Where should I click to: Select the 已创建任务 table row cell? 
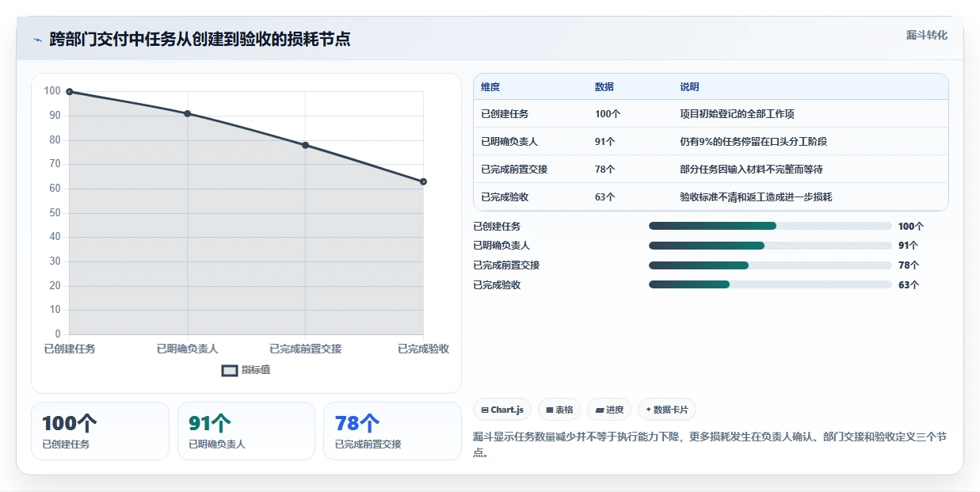pos(505,114)
